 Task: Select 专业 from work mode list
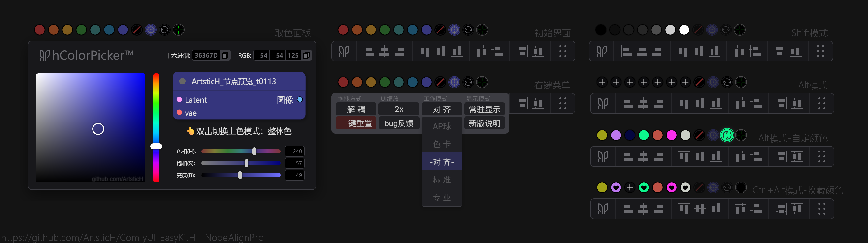442,198
